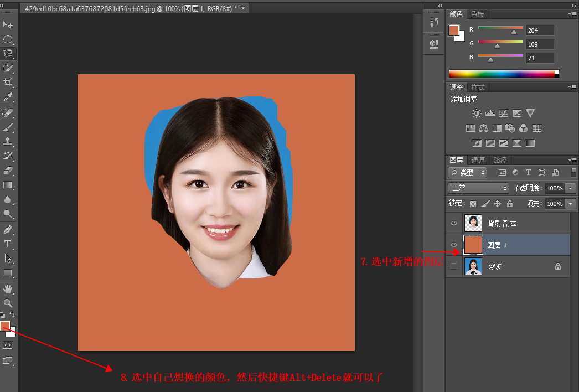
Task: Switch to the 样式 tab
Action: 478,87
